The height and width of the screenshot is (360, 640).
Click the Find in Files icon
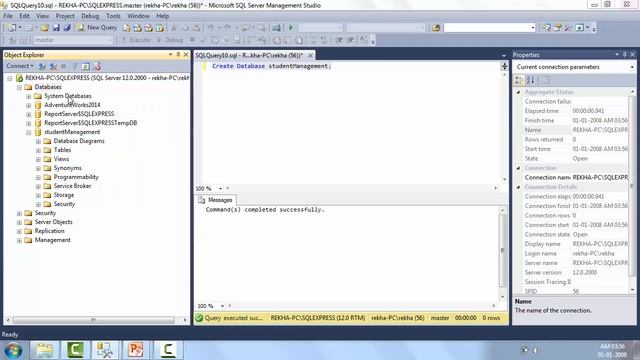(x=436, y=28)
